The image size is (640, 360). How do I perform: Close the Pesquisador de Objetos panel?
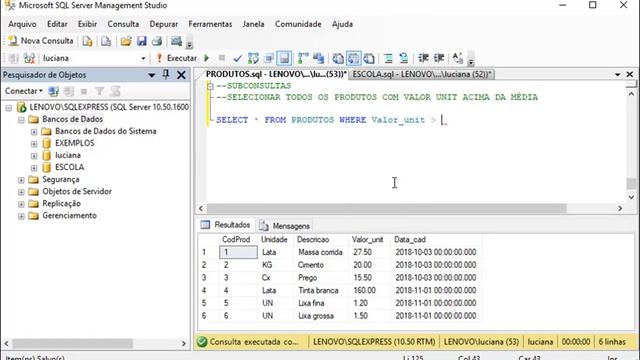(x=181, y=75)
